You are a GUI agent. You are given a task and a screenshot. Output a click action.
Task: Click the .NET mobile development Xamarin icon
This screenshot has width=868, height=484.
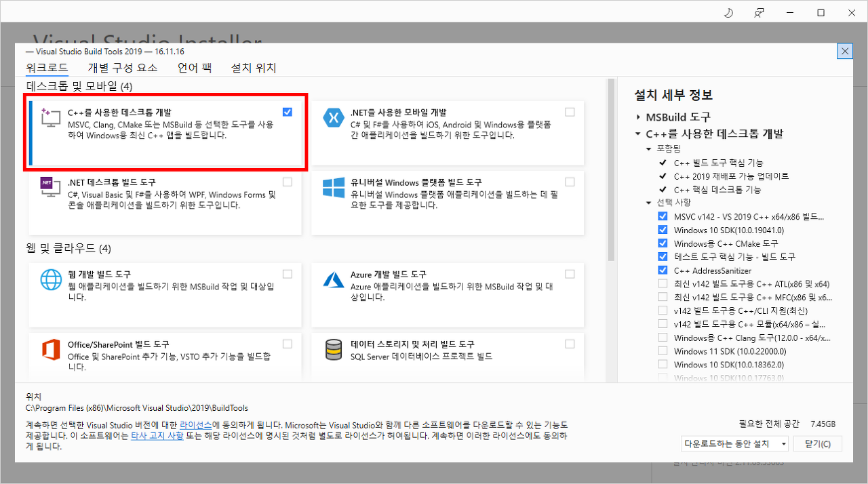pos(333,118)
